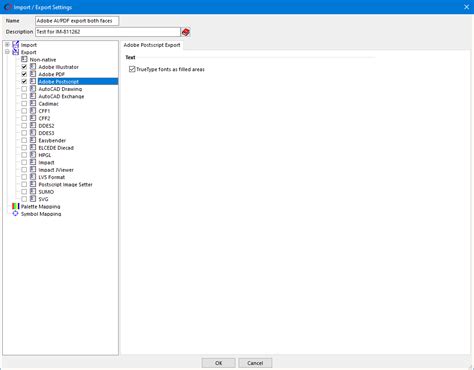The height and width of the screenshot is (370, 474).
Task: Enable the Impact iViewer export checkbox
Action: click(24, 169)
